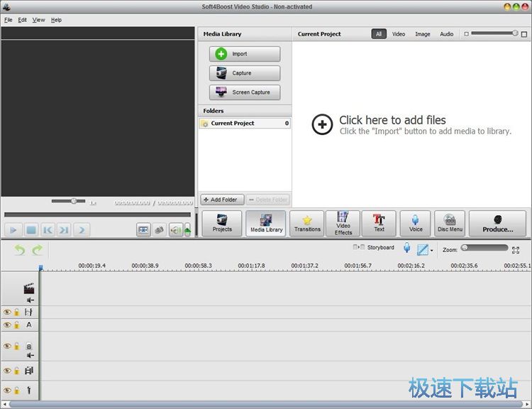The image size is (532, 409).
Task: Toggle the lock on the video effects track
Action: coord(17,312)
